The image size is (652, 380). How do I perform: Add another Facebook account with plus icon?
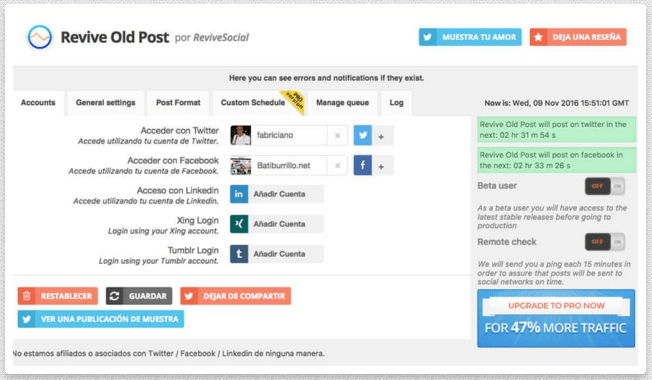tap(381, 166)
